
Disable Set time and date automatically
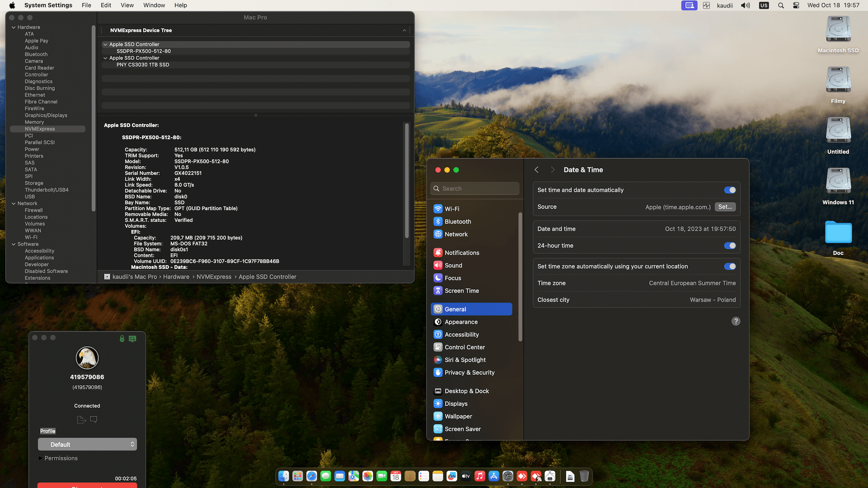click(x=730, y=190)
